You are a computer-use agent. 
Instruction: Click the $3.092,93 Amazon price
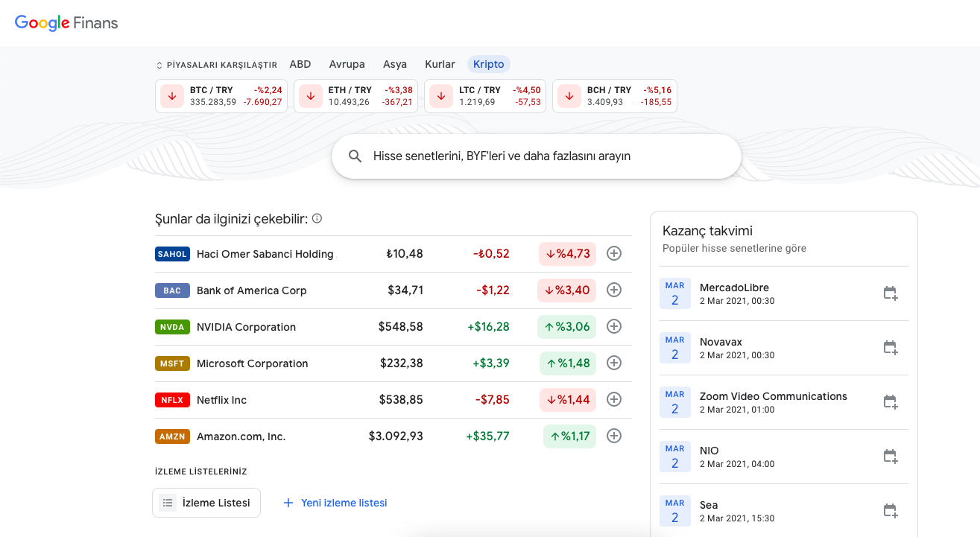[x=396, y=436]
